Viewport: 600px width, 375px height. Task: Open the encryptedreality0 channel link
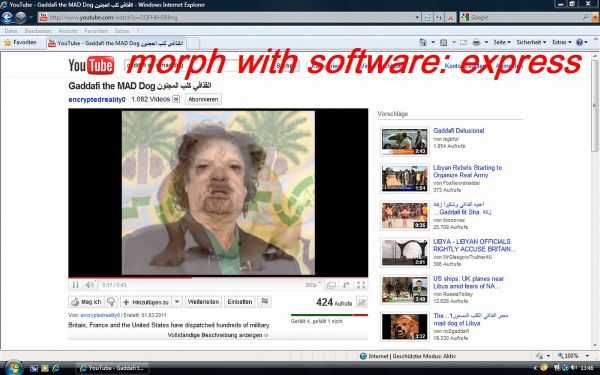pos(97,99)
